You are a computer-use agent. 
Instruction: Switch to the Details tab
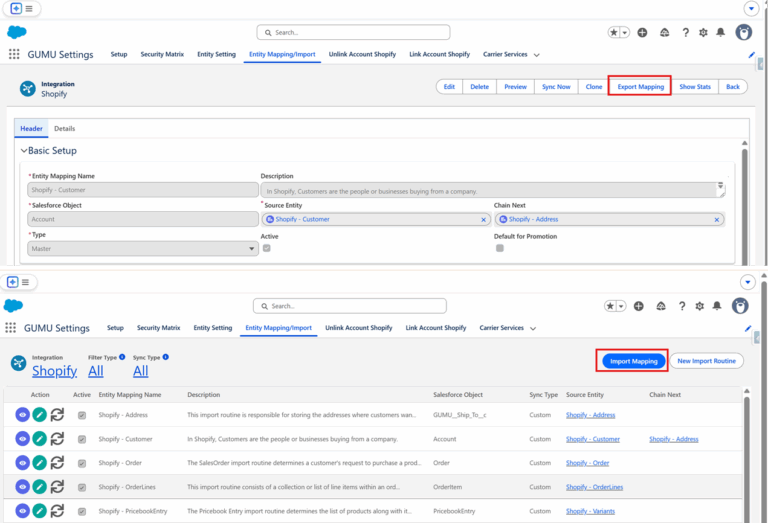pos(64,128)
